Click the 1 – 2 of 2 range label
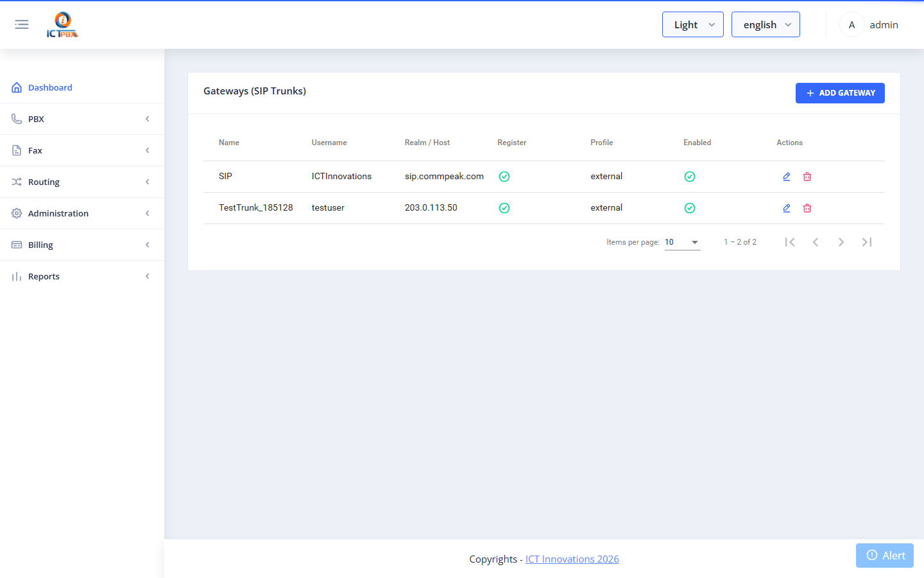 (740, 242)
